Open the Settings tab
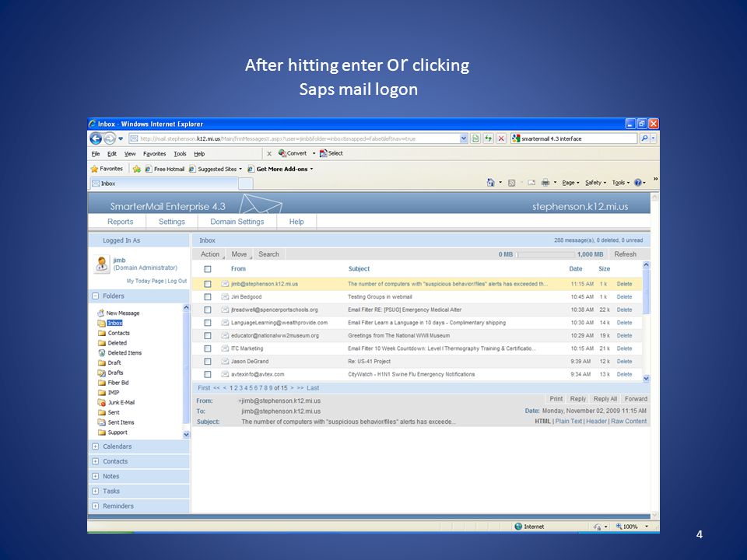This screenshot has width=747, height=560. tap(171, 222)
